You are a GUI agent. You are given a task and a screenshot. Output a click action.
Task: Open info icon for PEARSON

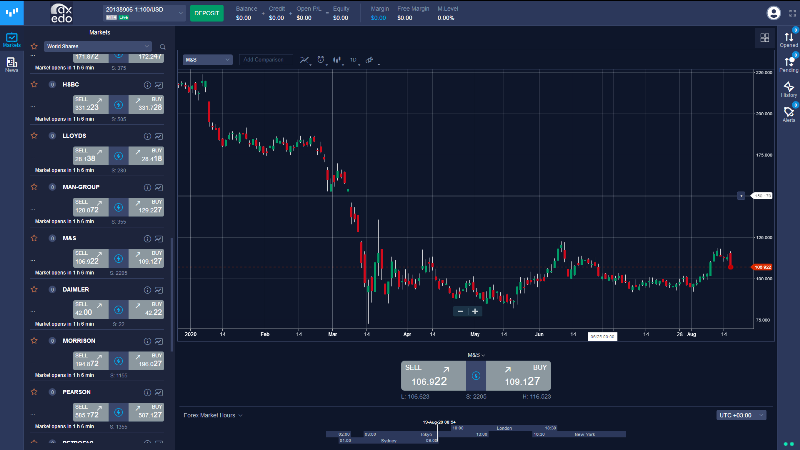(147, 392)
